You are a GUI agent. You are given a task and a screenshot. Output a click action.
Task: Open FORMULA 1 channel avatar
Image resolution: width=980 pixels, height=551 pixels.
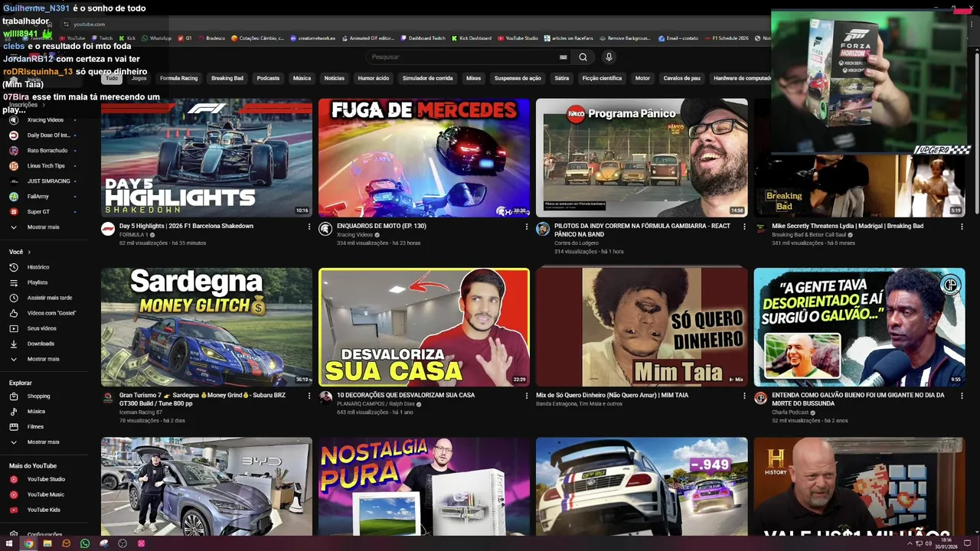pos(108,229)
